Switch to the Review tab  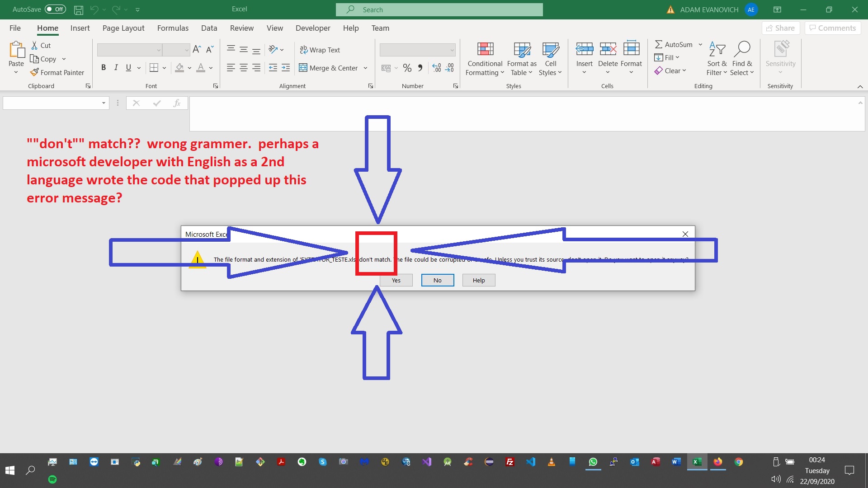[x=242, y=28]
